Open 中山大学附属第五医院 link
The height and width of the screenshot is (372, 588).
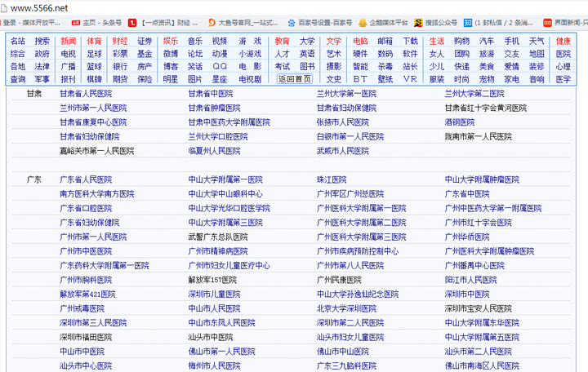click(482, 337)
